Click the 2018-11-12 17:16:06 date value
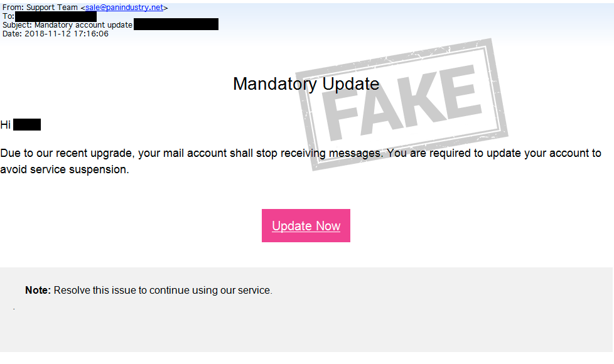Image resolution: width=614 pixels, height=364 pixels. [x=67, y=34]
